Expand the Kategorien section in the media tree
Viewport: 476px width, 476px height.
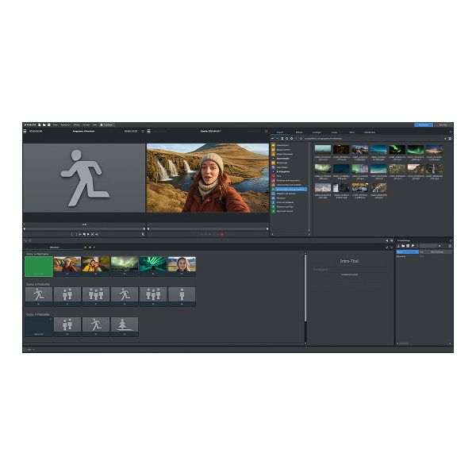(283, 171)
